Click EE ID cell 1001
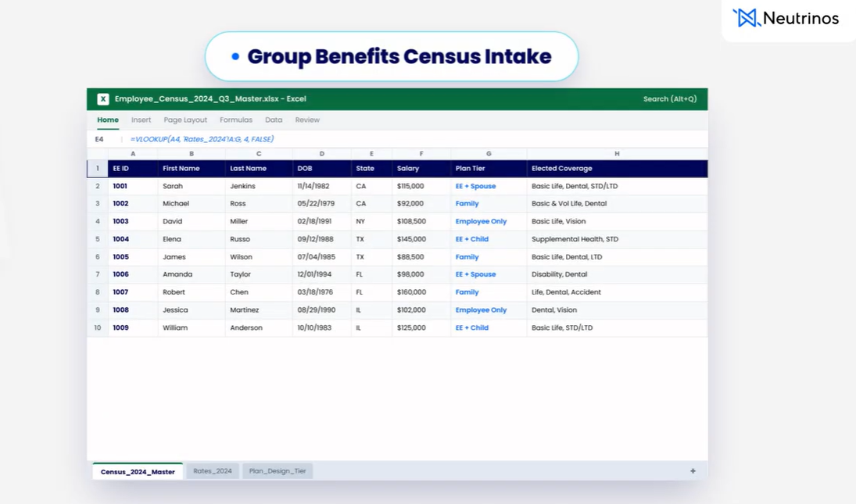 pos(133,186)
